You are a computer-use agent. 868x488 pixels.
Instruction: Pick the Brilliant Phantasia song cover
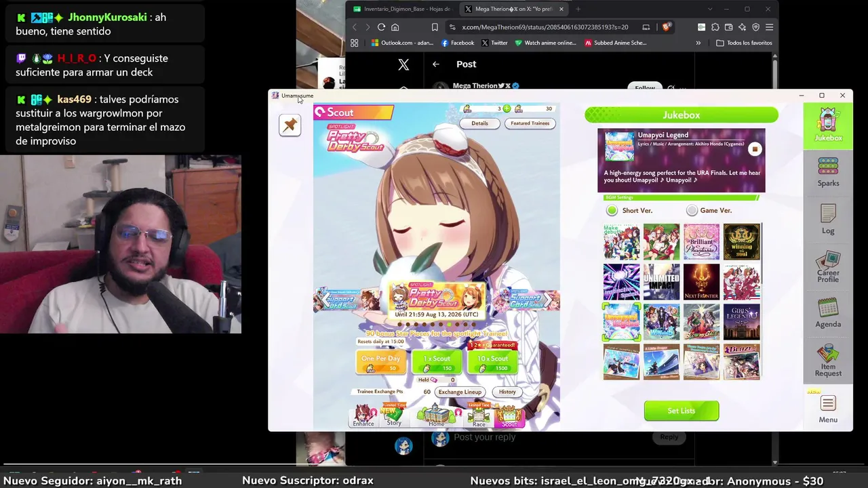(x=701, y=242)
